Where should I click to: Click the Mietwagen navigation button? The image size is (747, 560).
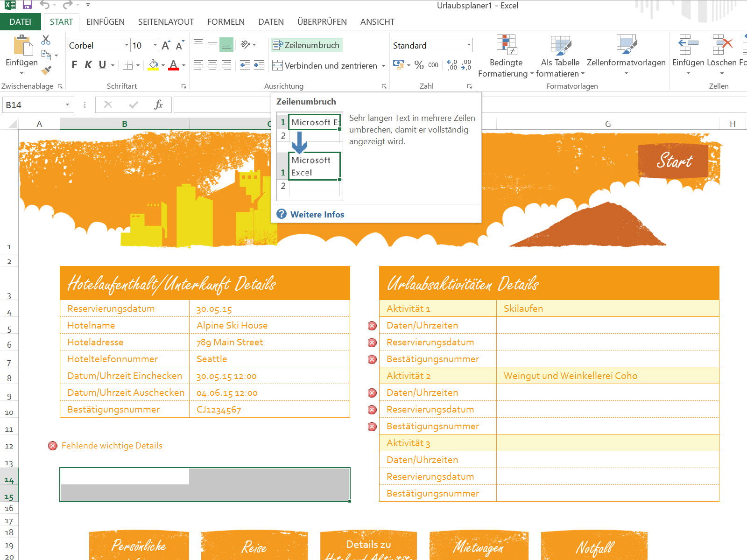(479, 545)
